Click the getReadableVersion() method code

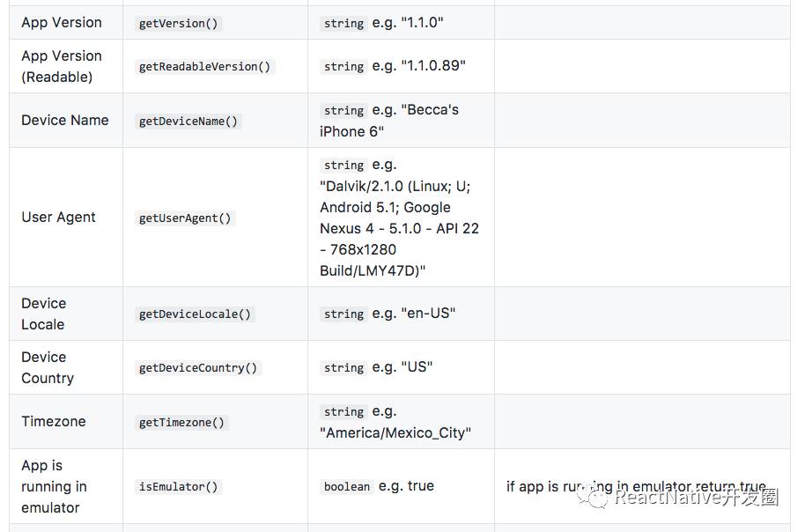(x=205, y=67)
